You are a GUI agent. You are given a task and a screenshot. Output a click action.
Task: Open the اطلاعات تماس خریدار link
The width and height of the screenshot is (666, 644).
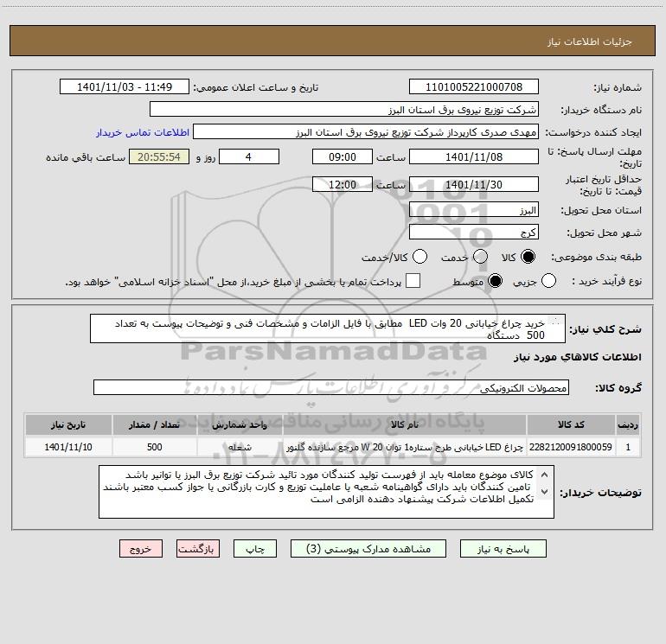click(x=143, y=132)
